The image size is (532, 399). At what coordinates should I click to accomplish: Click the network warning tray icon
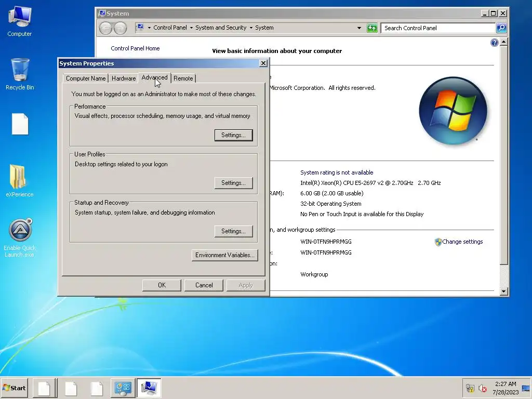(470, 388)
